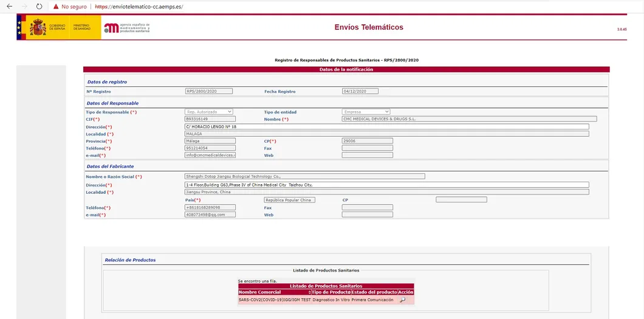Image resolution: width=644 pixels, height=319 pixels.
Task: Expand the Tipo de entidad dropdown
Action: click(x=366, y=112)
